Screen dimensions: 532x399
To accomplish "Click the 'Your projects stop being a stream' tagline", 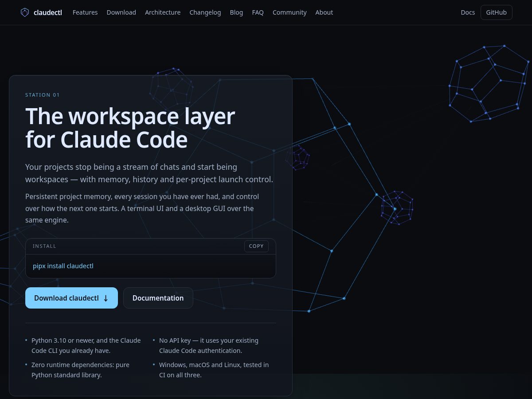I will [149, 173].
